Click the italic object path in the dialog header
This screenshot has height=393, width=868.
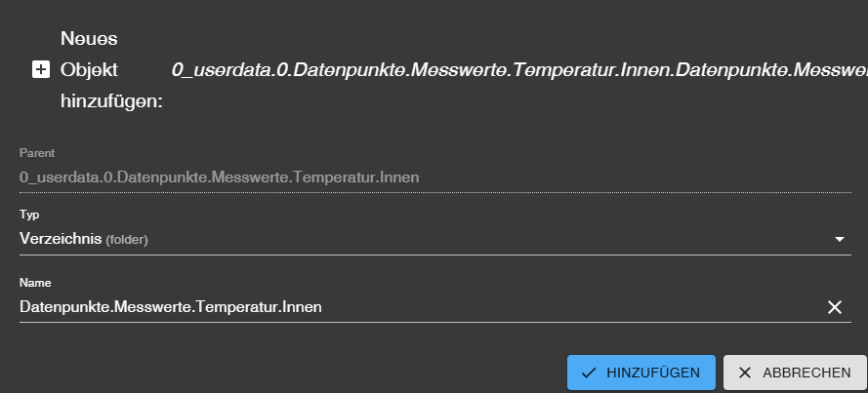click(x=519, y=70)
